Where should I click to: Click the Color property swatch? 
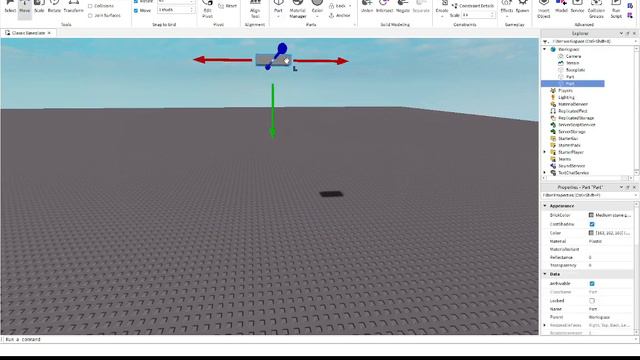pos(591,233)
